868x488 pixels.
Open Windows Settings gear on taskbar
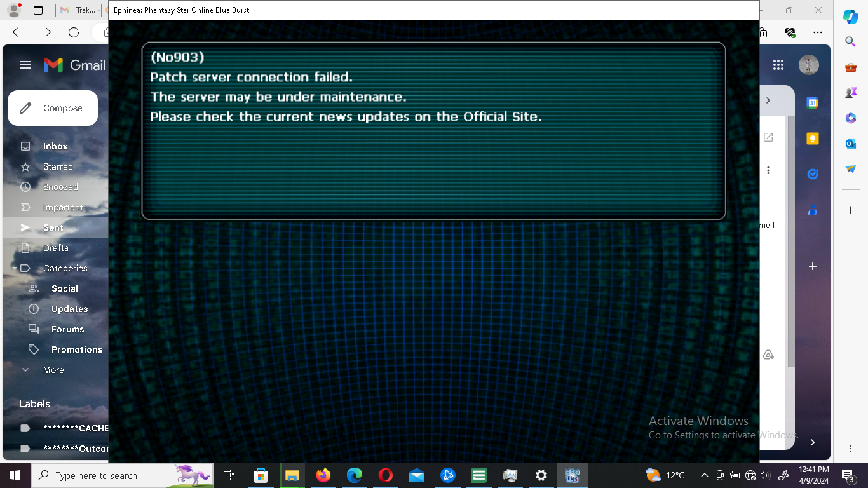point(541,475)
